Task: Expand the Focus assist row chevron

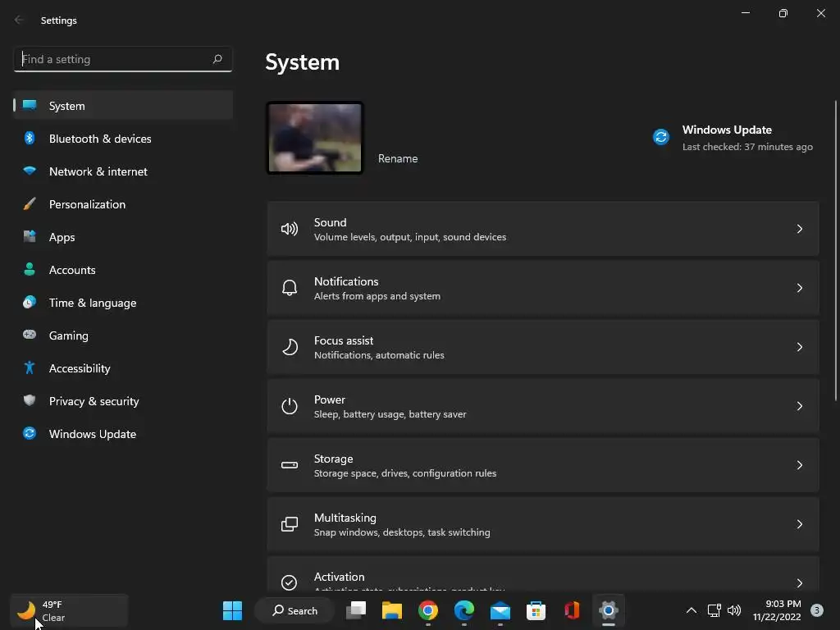Action: (799, 347)
